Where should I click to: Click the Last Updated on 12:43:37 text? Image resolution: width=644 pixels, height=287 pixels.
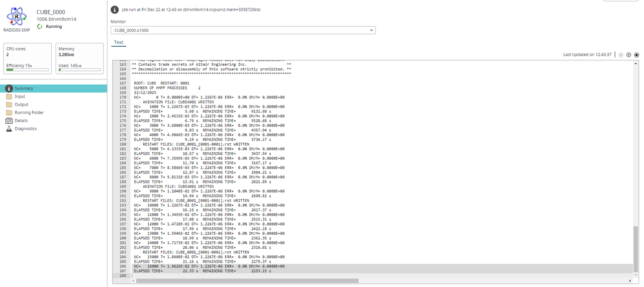click(587, 54)
